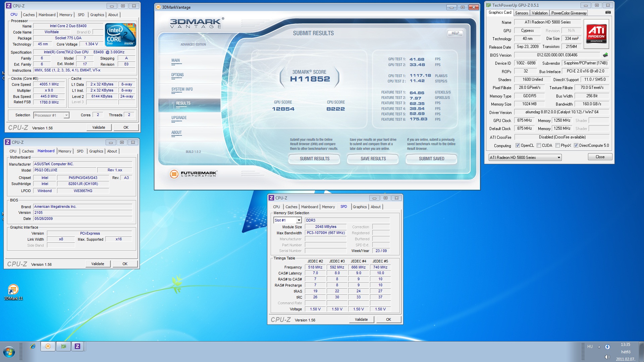Screen dimensions: 644x362
Task: Click the ATI Radeon logo
Action: pyautogui.click(x=596, y=34)
